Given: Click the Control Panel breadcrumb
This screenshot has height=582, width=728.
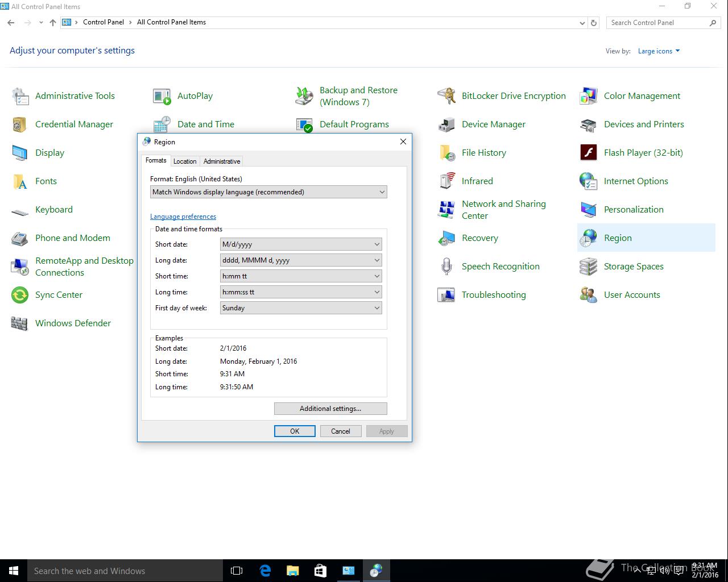Looking at the screenshot, I should [x=104, y=22].
